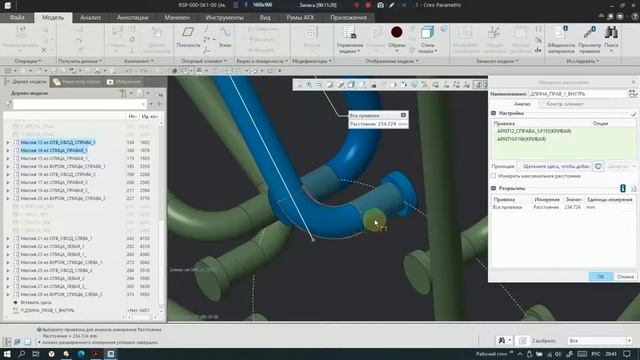Select Массив 16 из ОТВ_ОБОД_СПРАВА_2 row
The width and height of the screenshot is (640, 360).
[58, 174]
